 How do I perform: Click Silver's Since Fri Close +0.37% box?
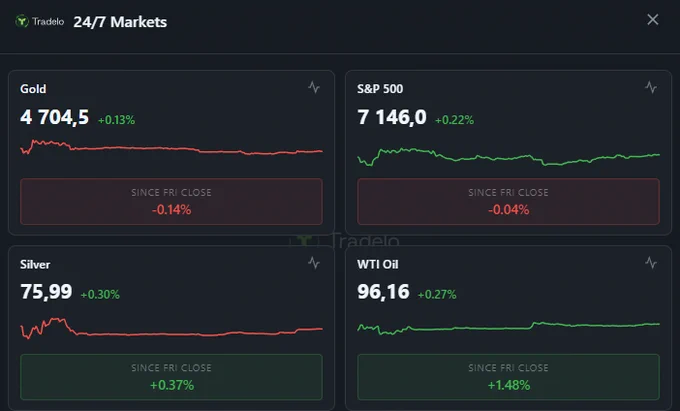(x=171, y=377)
